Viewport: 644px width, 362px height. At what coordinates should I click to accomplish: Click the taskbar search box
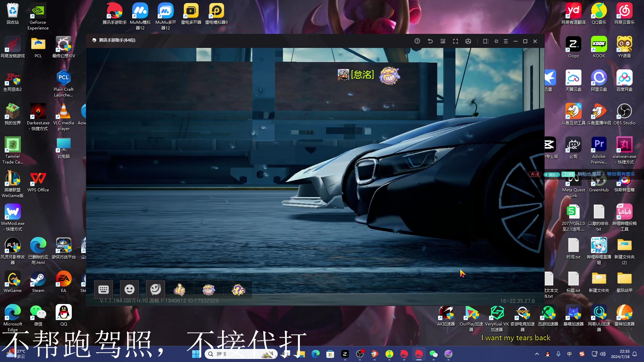241,354
